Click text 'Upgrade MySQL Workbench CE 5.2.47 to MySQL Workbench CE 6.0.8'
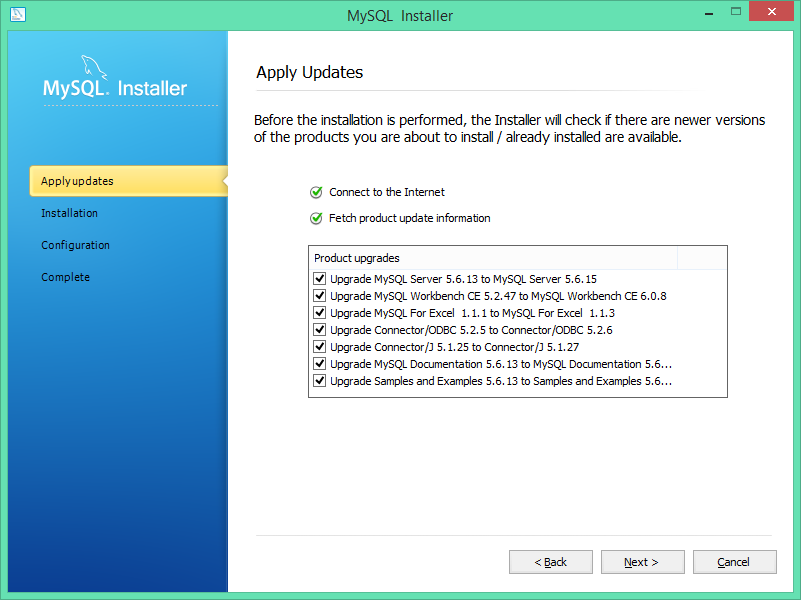The height and width of the screenshot is (600, 801). pos(498,296)
